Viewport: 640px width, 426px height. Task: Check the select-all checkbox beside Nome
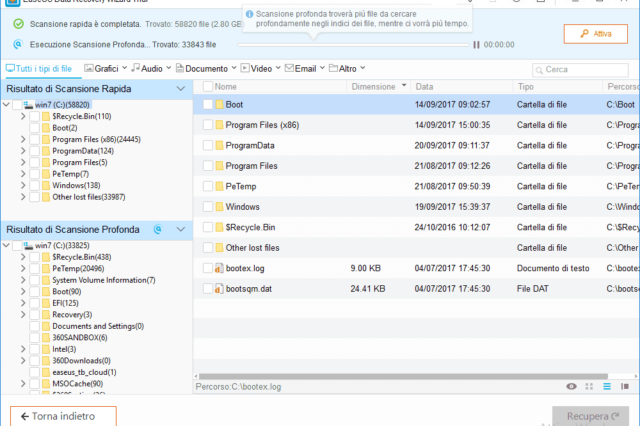(x=208, y=87)
